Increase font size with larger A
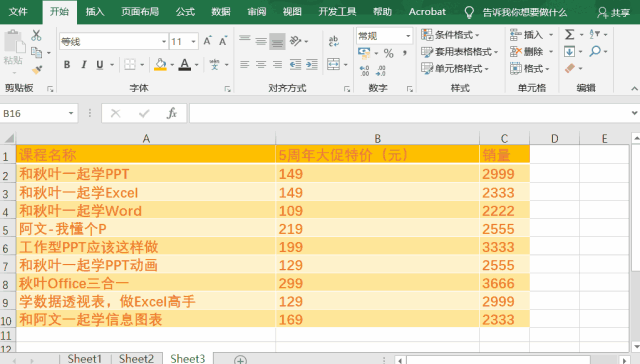 point(207,41)
